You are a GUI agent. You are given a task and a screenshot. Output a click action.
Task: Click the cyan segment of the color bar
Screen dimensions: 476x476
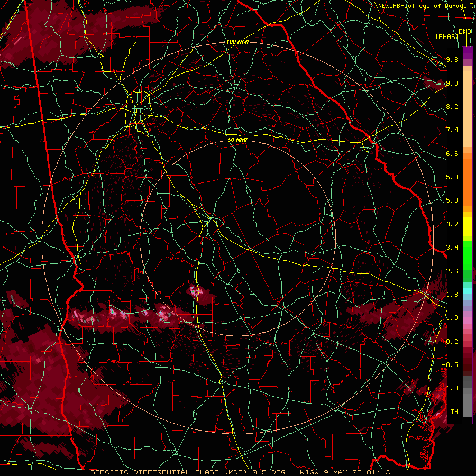click(x=467, y=291)
